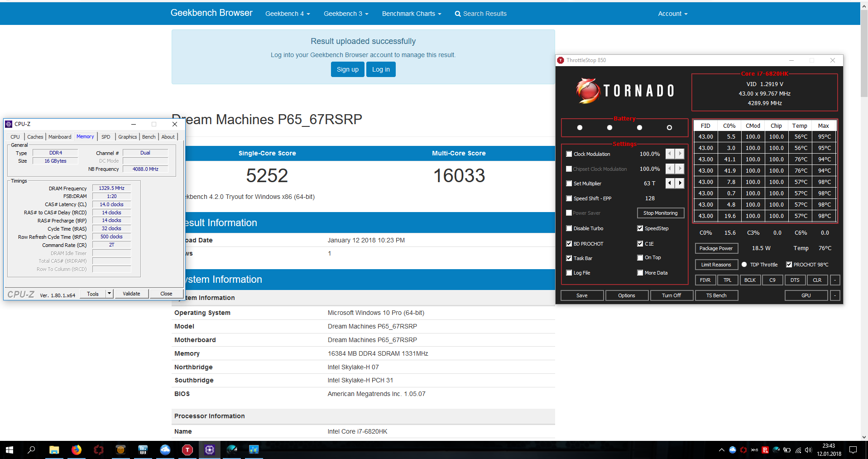Open the blue bar chart app on taskbar

coord(254,449)
